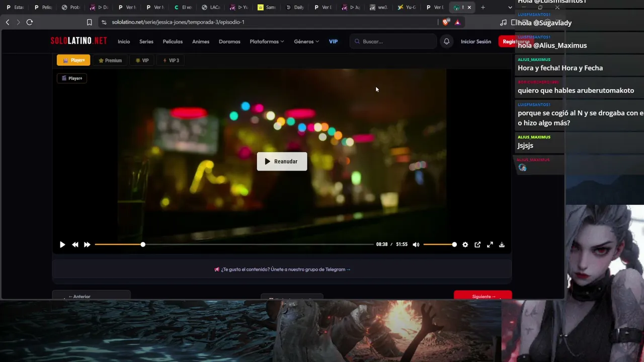Go to the Siguiente episode
The height and width of the screenshot is (362, 644).
coord(483,296)
